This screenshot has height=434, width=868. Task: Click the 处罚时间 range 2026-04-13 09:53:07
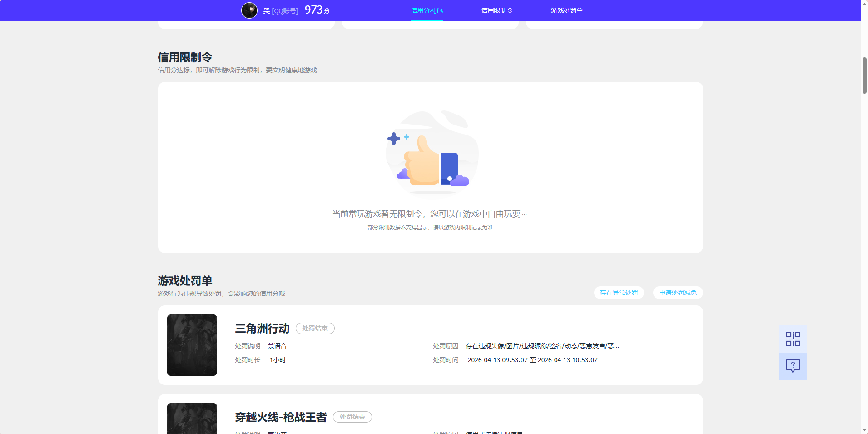[533, 360]
